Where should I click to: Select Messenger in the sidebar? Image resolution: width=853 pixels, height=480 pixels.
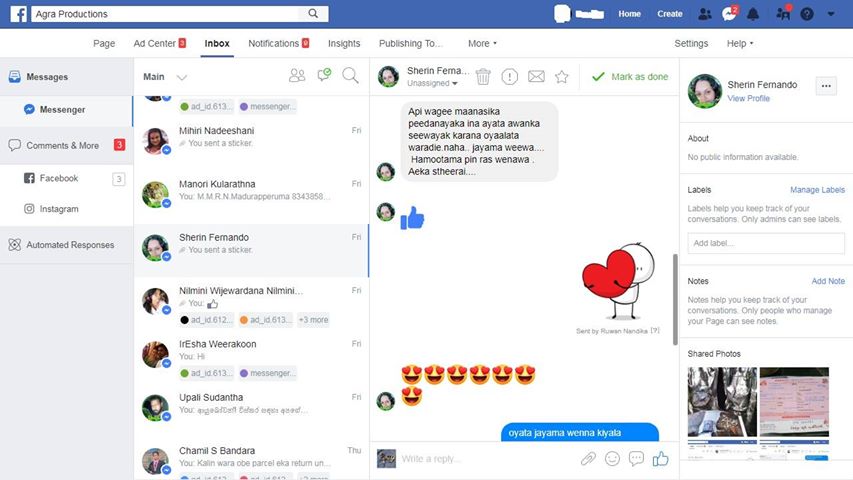point(66,109)
